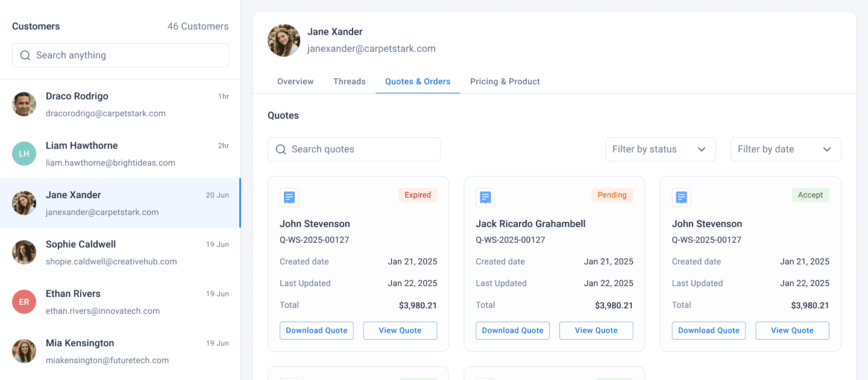The height and width of the screenshot is (380, 868).
Task: Focus the Search quotes field
Action: (x=354, y=149)
